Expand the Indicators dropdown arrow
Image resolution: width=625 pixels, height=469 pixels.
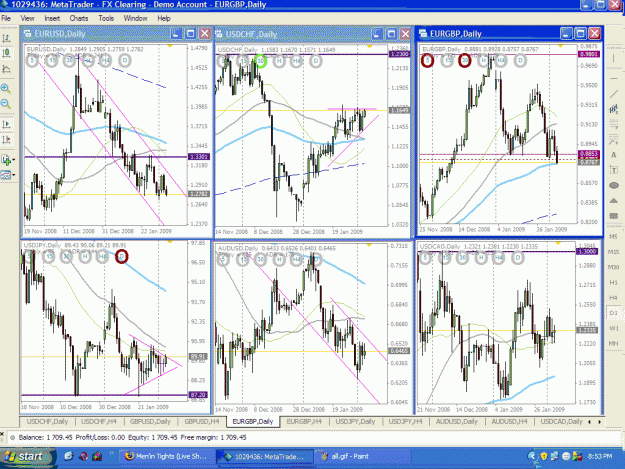click(x=14, y=160)
